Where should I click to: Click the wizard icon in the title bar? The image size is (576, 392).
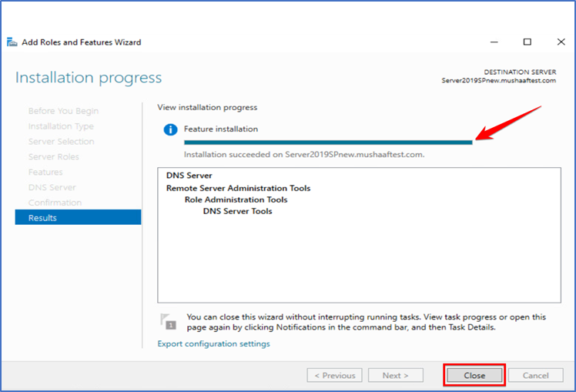click(12, 42)
